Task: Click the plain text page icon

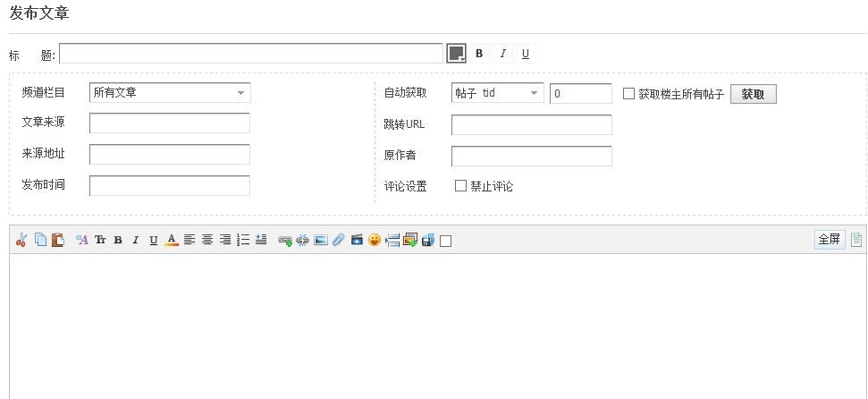Action: click(x=855, y=240)
